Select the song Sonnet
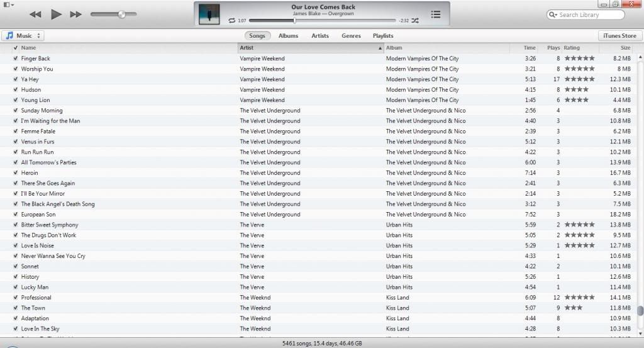 pyautogui.click(x=30, y=266)
